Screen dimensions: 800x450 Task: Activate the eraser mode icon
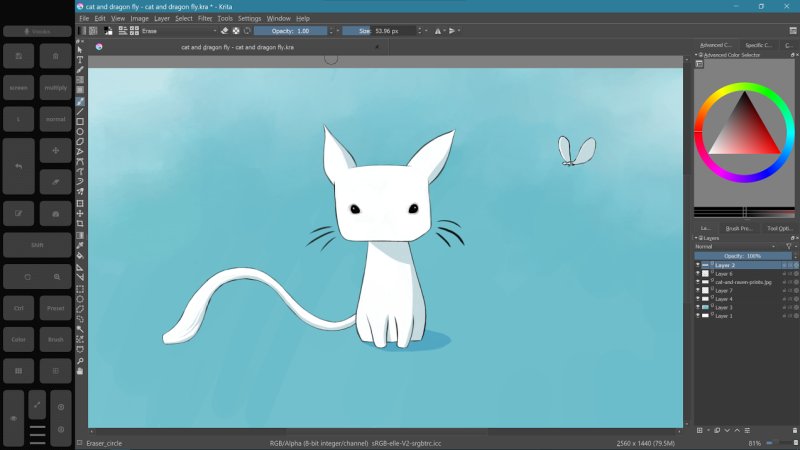tap(225, 31)
